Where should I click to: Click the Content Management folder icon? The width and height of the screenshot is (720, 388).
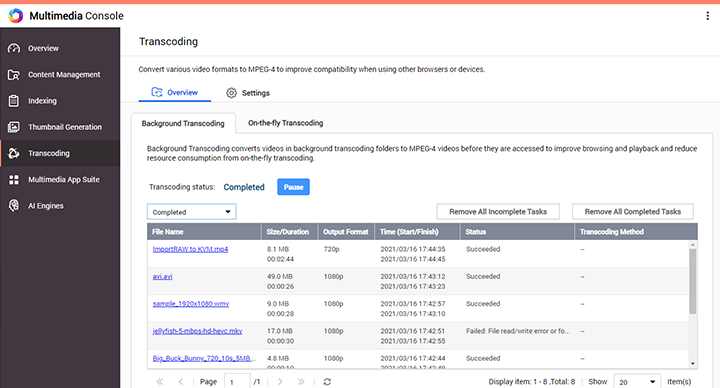(14, 74)
